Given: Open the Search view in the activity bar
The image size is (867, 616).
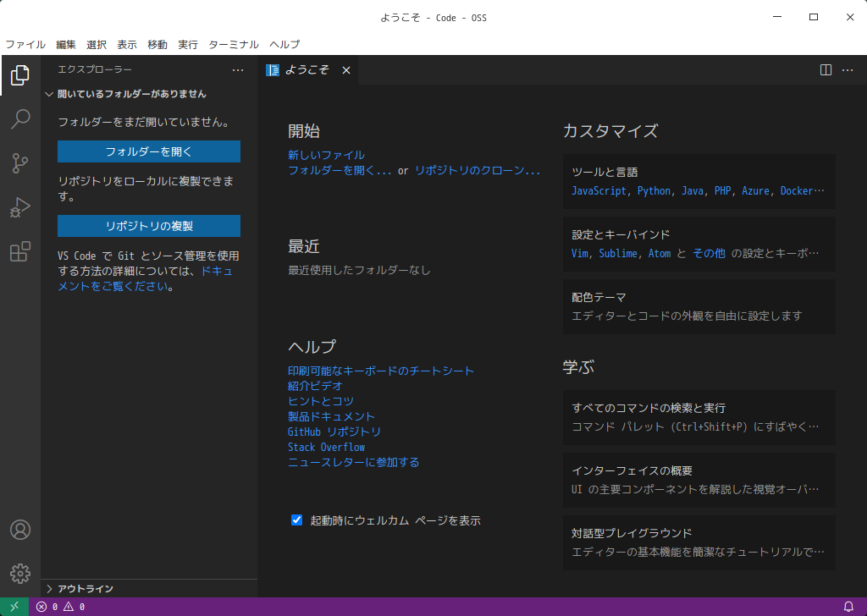Looking at the screenshot, I should tap(20, 118).
